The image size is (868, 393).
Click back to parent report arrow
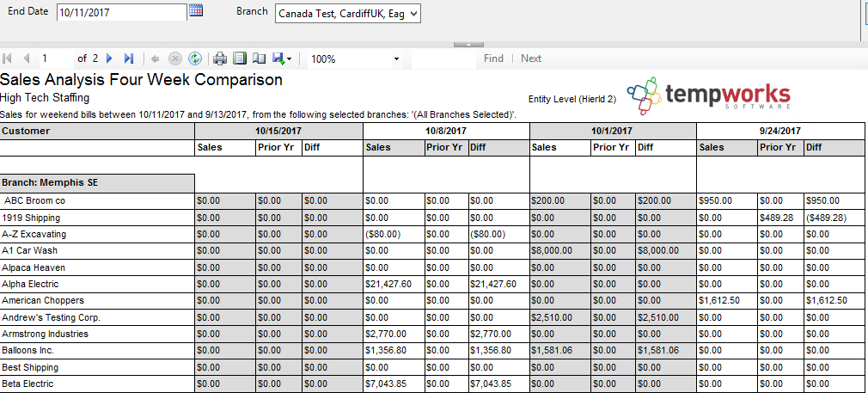(156, 58)
